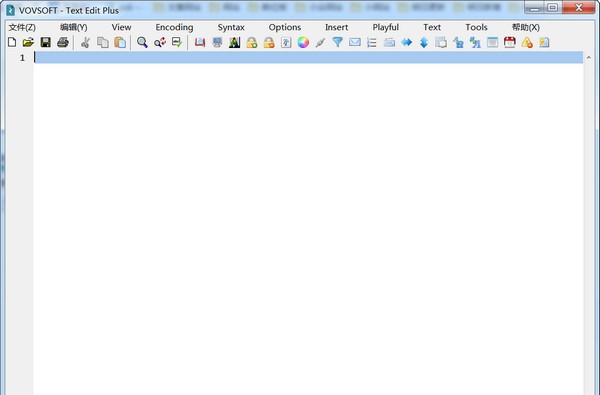Insert date with red calendar icon
The width and height of the screenshot is (600, 395).
point(510,42)
